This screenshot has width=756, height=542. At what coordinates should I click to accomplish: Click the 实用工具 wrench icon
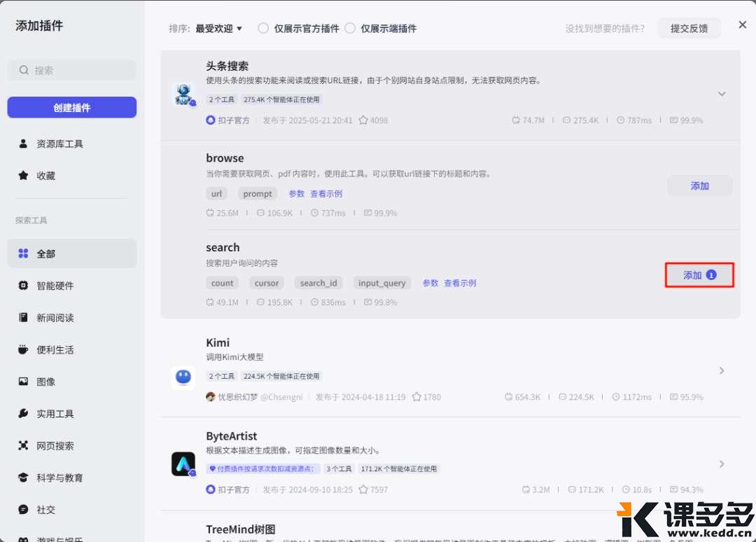point(23,413)
